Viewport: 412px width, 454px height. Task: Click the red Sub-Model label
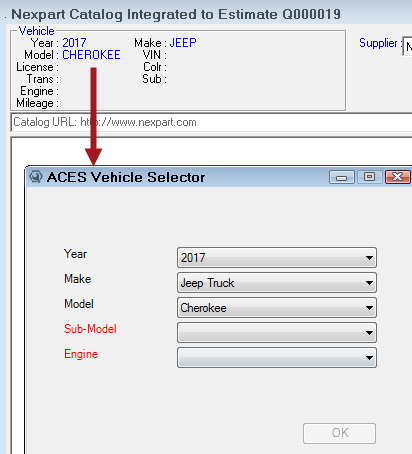coord(90,329)
